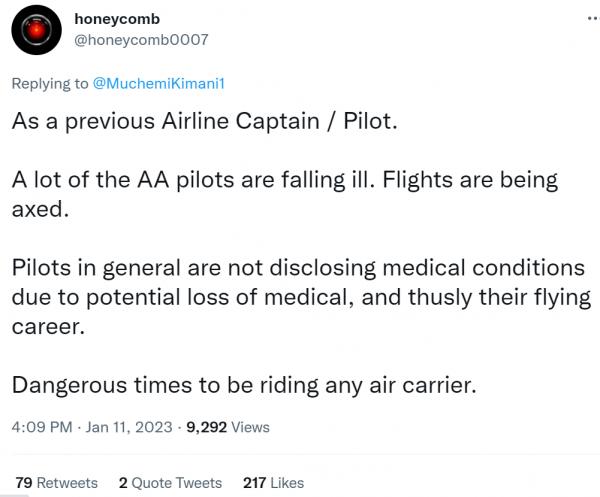
Task: Click the HAL 9000 profile avatar
Action: [x=38, y=32]
